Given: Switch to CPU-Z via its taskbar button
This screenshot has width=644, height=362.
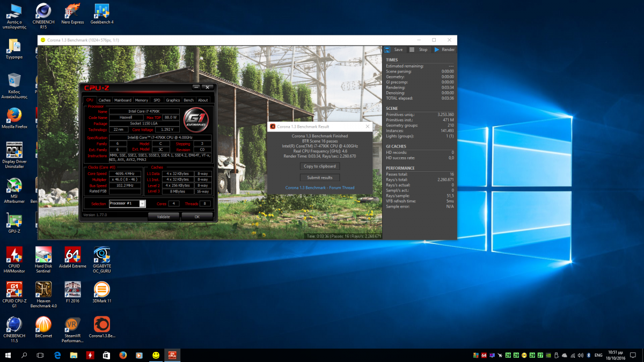Looking at the screenshot, I should tap(173, 355).
